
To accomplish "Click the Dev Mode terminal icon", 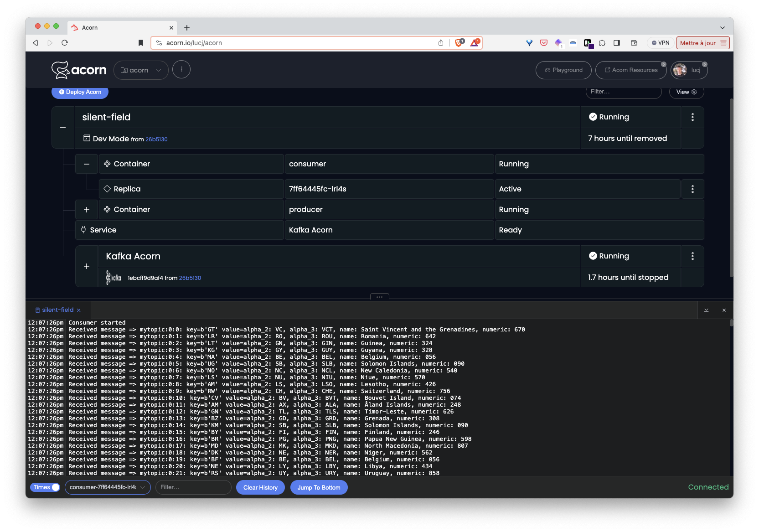I will coord(87,138).
